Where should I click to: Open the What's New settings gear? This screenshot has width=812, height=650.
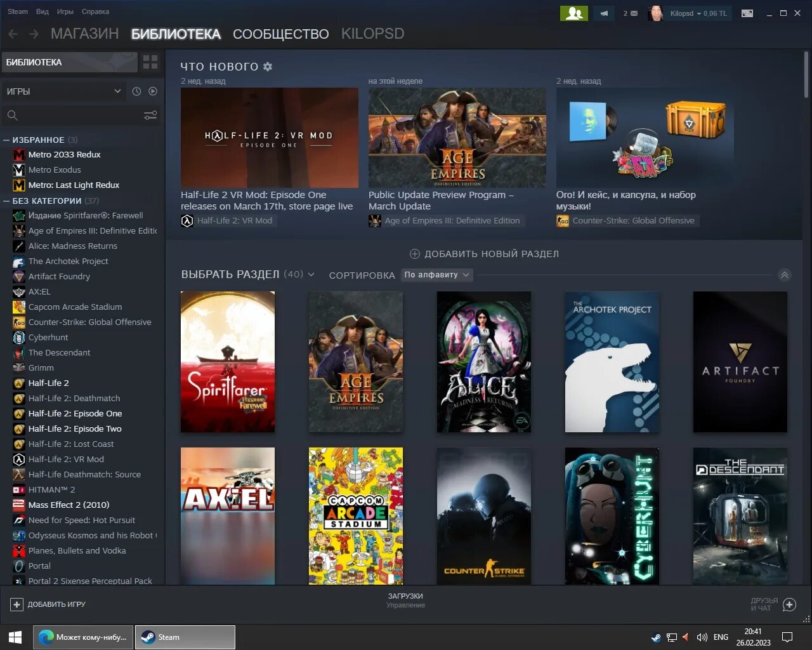tap(268, 67)
